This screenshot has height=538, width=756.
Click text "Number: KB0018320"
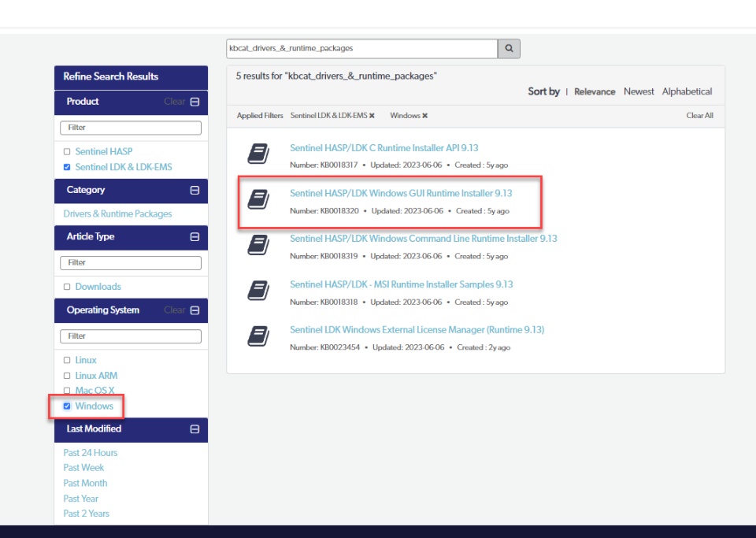click(324, 211)
